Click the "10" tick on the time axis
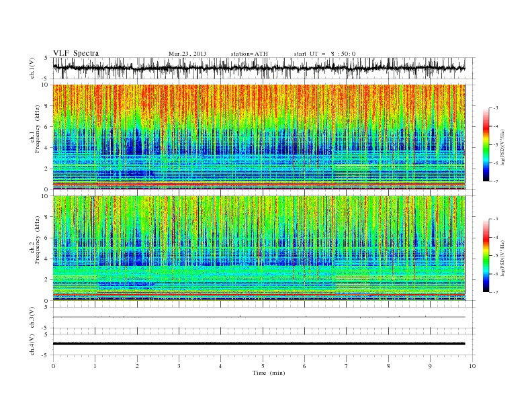The height and width of the screenshot is (411, 532). (472, 366)
